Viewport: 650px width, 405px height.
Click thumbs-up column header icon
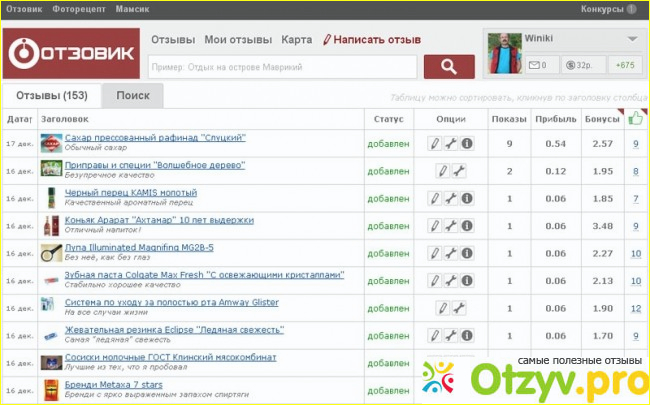[635, 118]
